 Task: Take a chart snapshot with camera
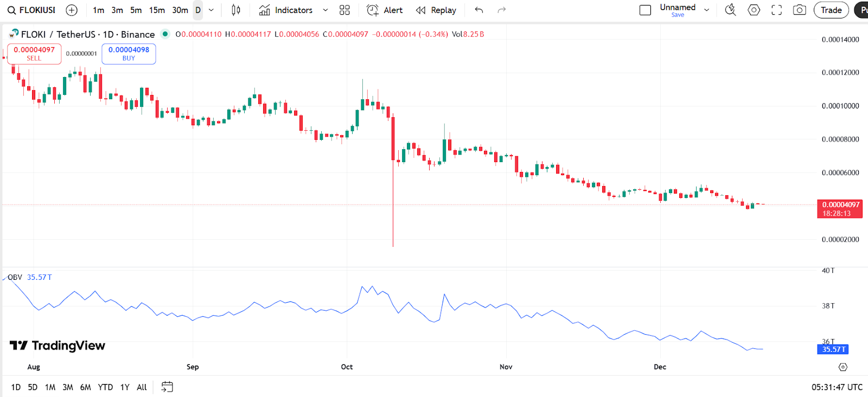(x=799, y=10)
